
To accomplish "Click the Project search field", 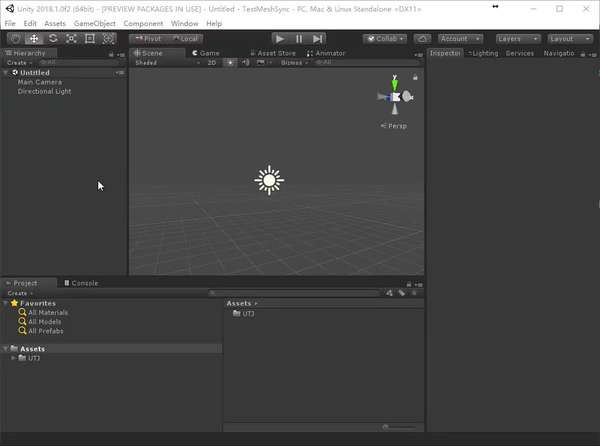I will tap(294, 293).
